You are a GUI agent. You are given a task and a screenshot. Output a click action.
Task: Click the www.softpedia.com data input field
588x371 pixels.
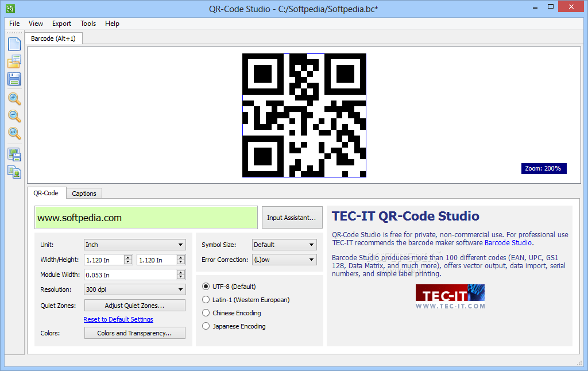tap(146, 218)
